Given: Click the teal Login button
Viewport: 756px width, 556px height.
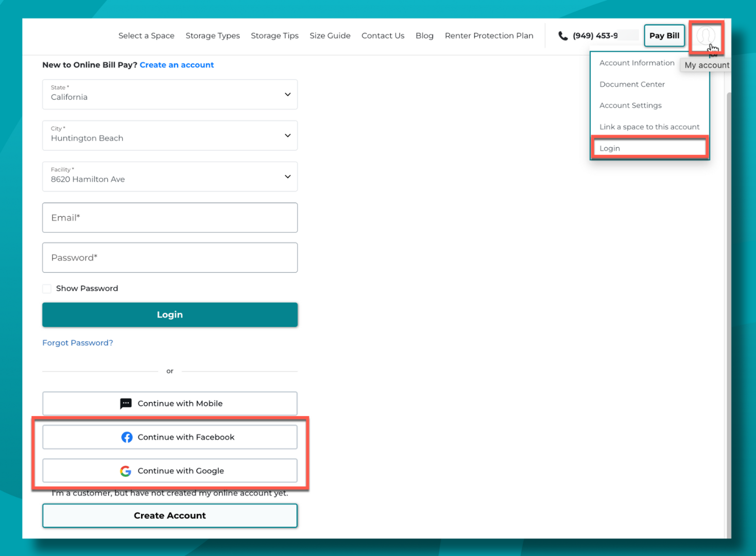Looking at the screenshot, I should coord(170,315).
